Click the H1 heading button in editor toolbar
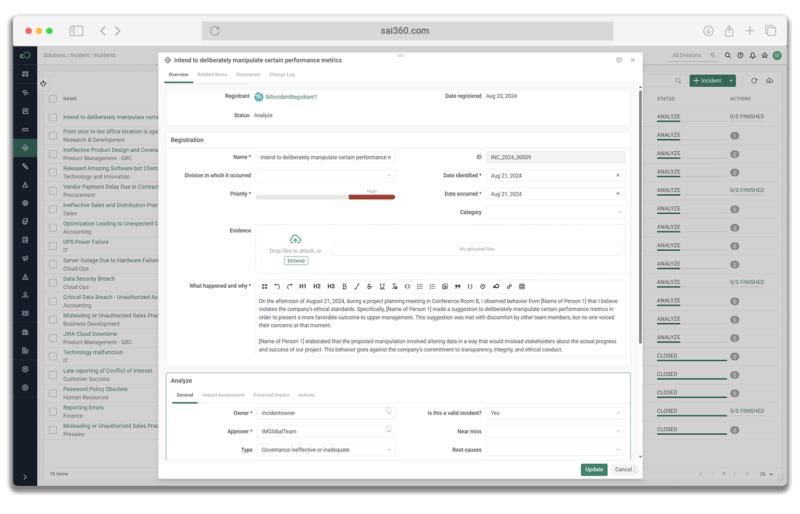The image size is (800, 514). pyautogui.click(x=303, y=286)
